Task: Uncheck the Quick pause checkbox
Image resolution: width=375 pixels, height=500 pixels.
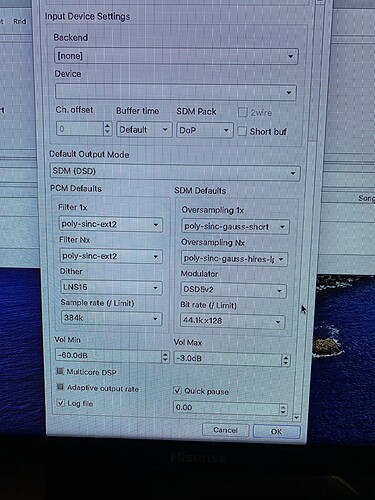Action: click(177, 390)
